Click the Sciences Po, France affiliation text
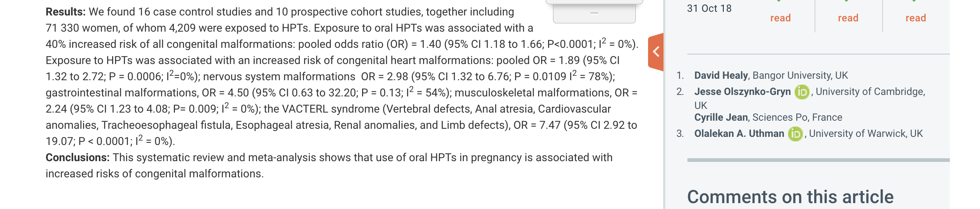The height and width of the screenshot is (209, 980). tap(797, 117)
